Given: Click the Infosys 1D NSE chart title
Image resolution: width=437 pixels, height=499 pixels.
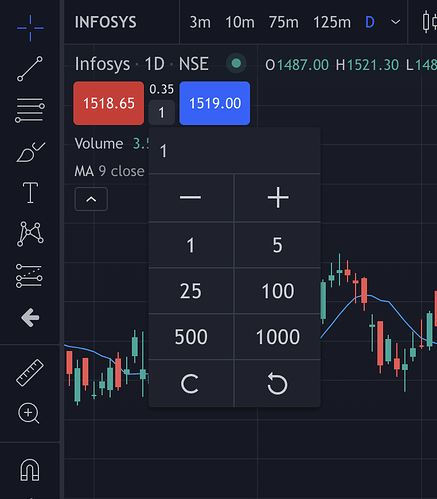Looking at the screenshot, I should pos(142,64).
